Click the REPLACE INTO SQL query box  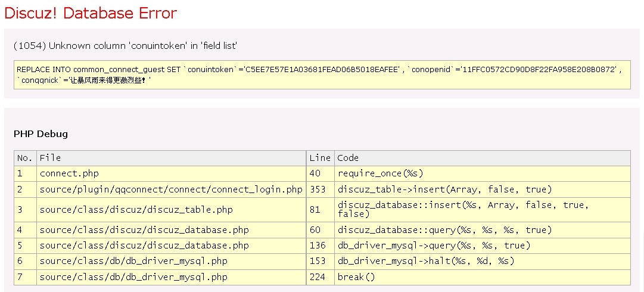322,74
